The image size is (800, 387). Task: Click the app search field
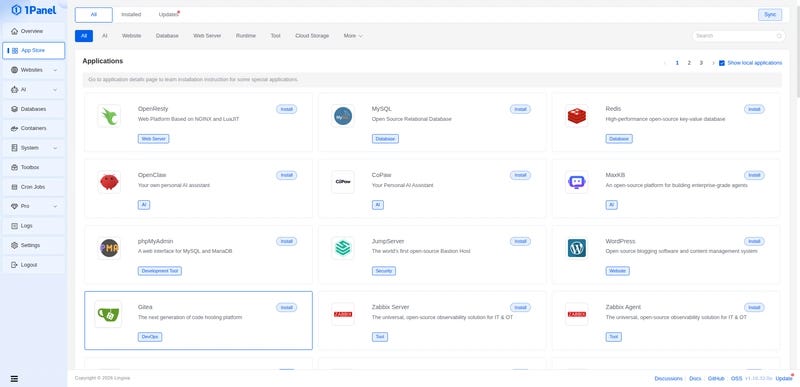click(x=739, y=36)
